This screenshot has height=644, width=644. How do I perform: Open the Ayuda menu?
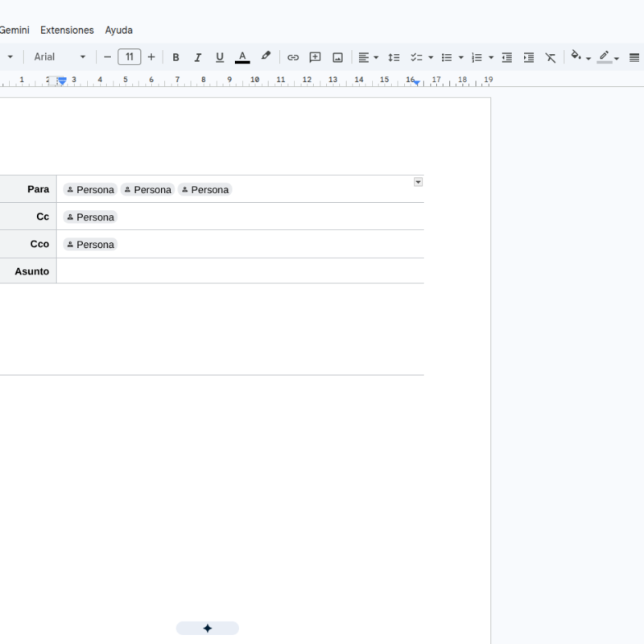click(x=118, y=30)
